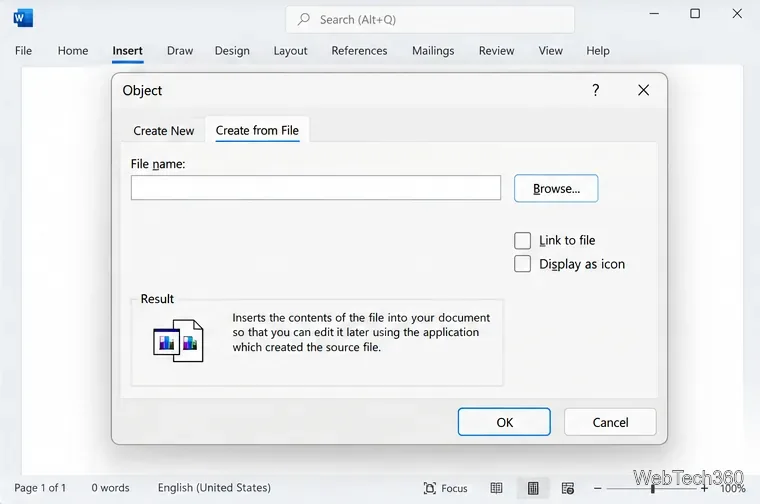Switch to the Mailings tab
760x504 pixels.
433,50
